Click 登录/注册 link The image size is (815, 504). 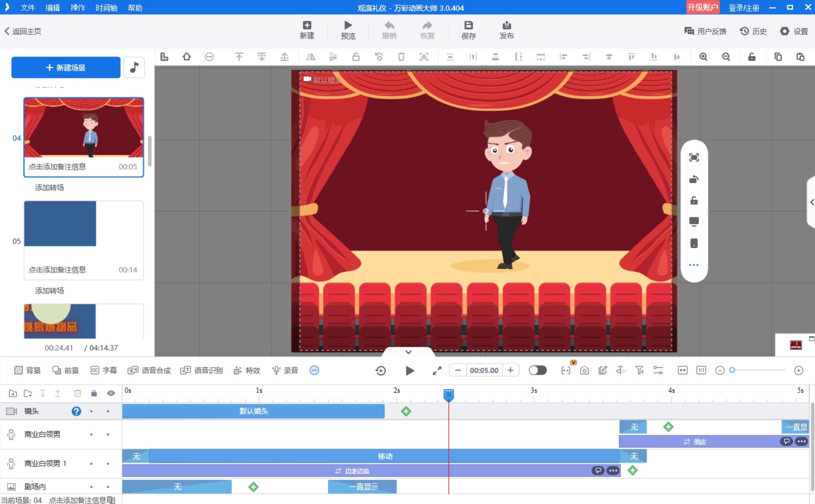743,8
